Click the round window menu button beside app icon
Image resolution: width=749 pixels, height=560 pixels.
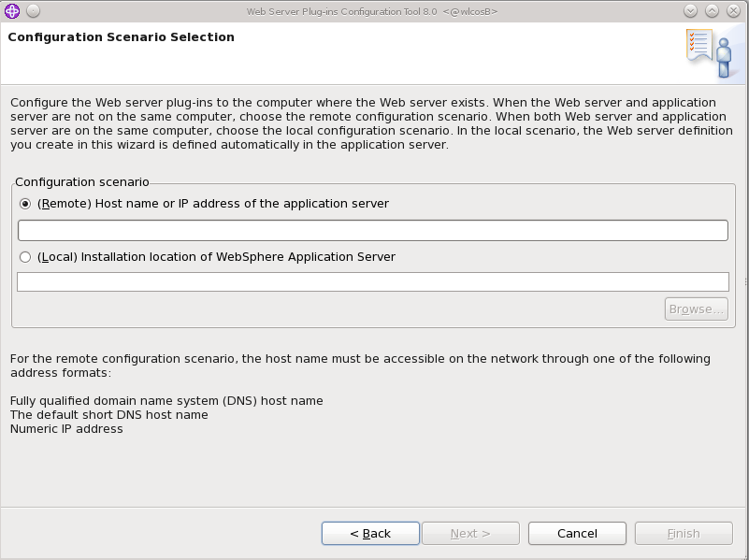[x=34, y=11]
